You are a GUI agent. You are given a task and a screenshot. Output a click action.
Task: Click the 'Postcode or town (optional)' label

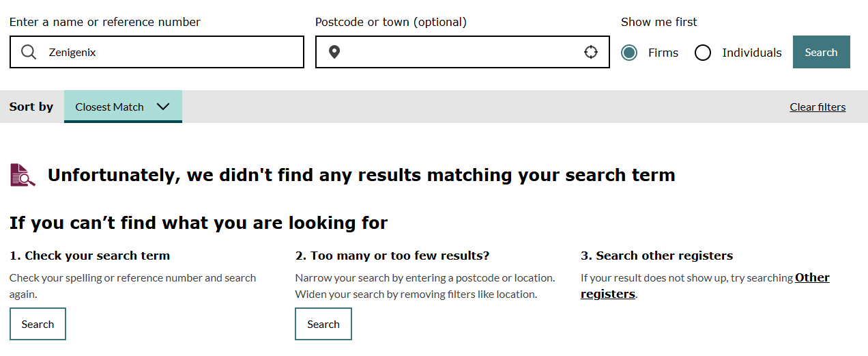391,22
